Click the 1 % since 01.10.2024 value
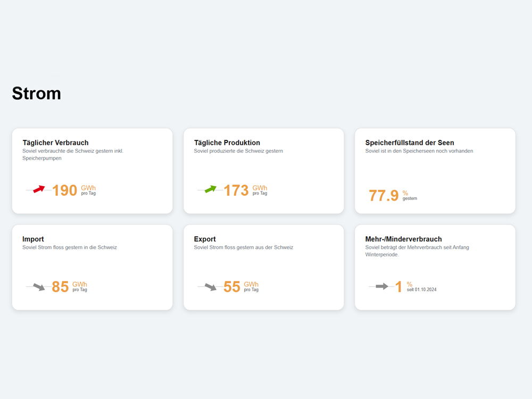 click(398, 287)
